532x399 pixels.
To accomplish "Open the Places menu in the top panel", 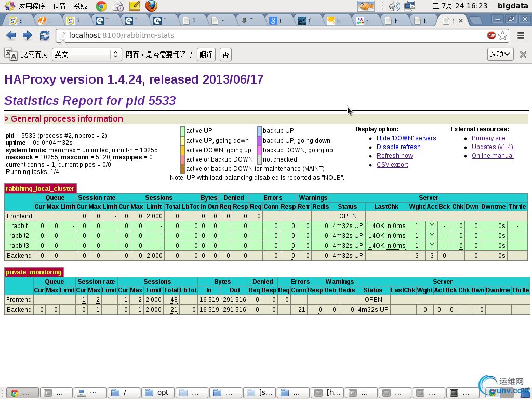I will (60, 6).
